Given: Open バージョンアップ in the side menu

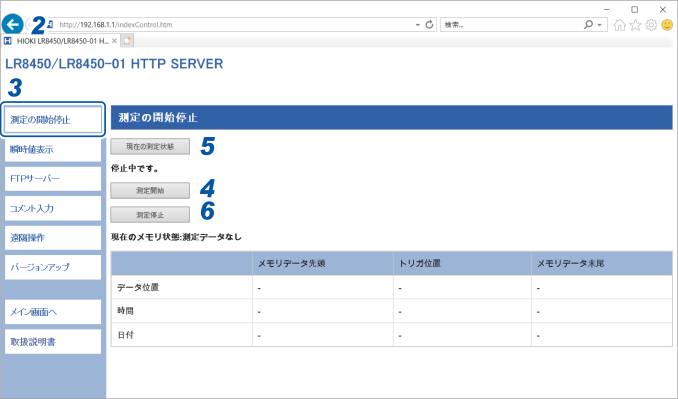Looking at the screenshot, I should [x=53, y=267].
